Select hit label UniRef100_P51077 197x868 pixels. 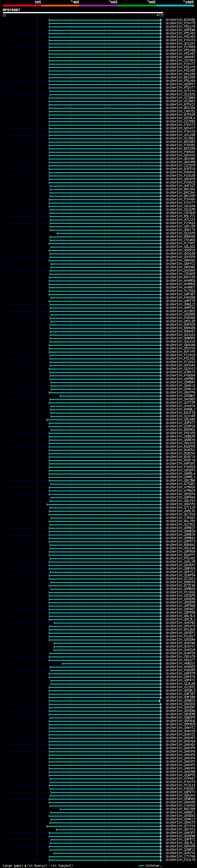tap(180, 88)
